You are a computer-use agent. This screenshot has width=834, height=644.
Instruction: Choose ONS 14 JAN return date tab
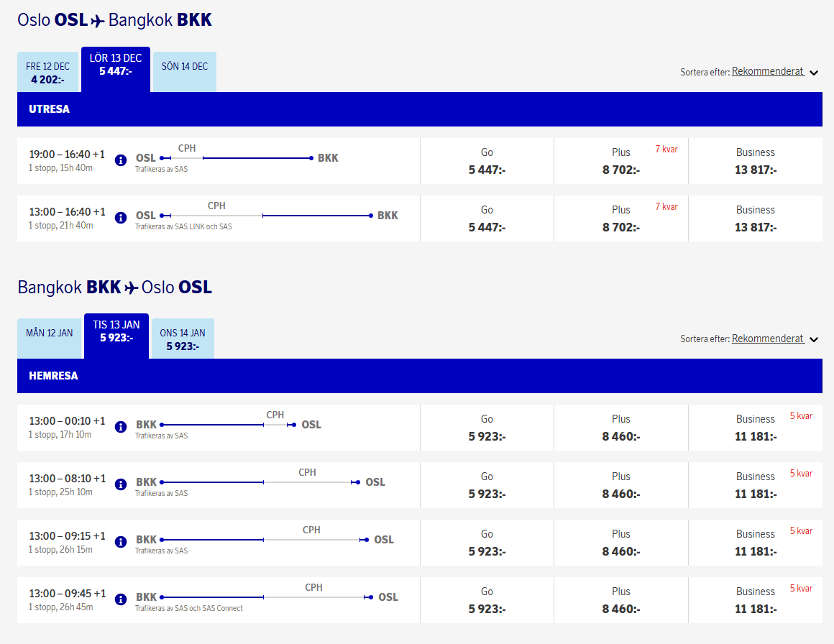tap(183, 339)
